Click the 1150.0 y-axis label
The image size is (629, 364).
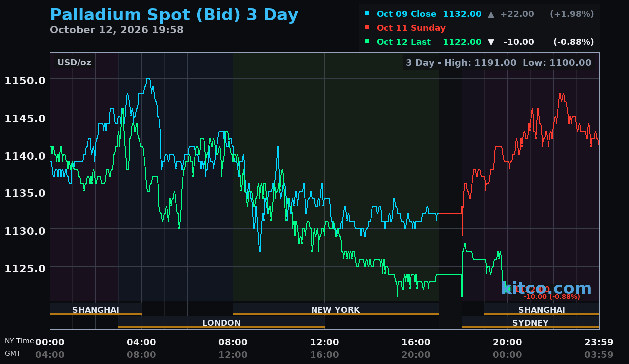[25, 80]
